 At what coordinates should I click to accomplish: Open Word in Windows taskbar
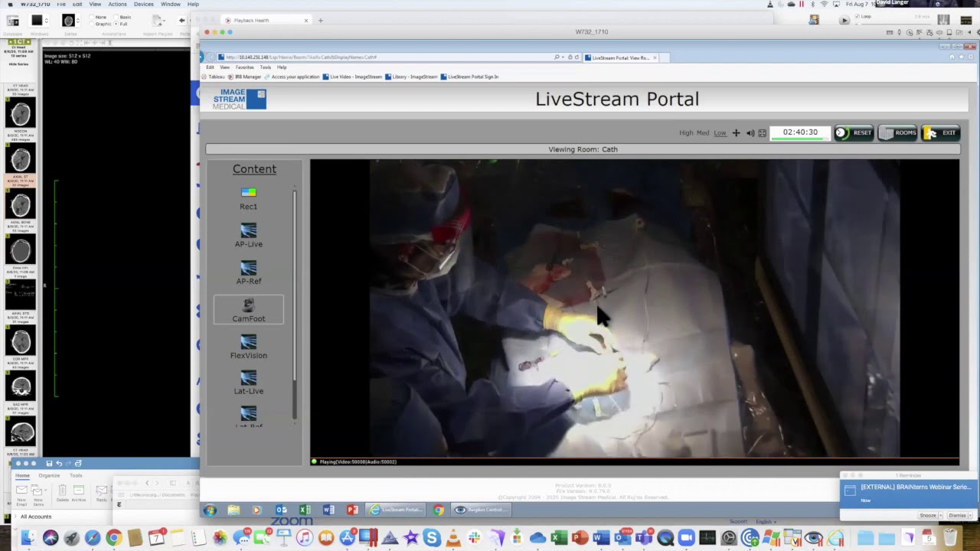328,510
